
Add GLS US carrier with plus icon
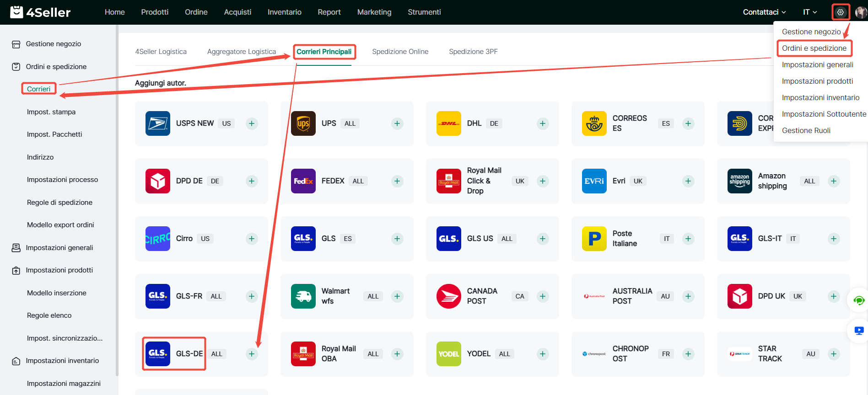pyautogui.click(x=543, y=239)
